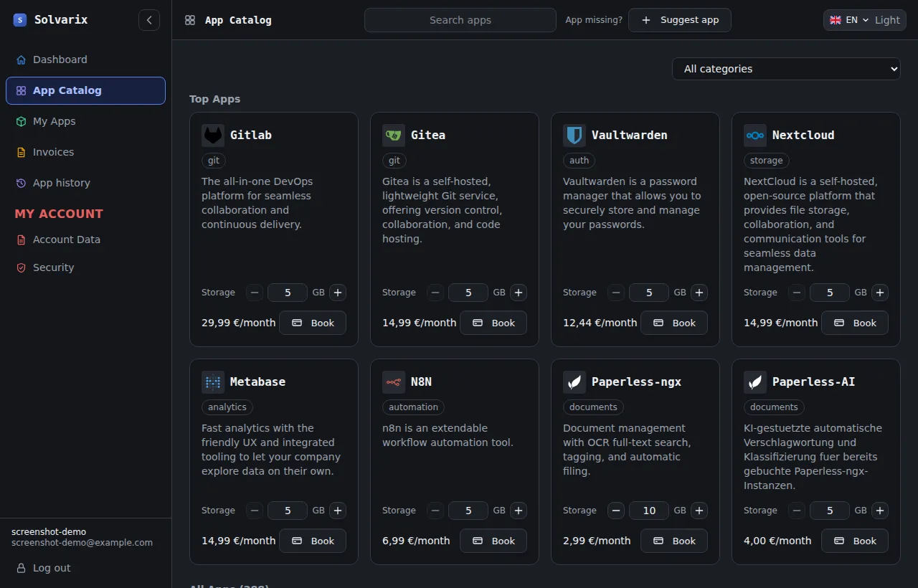
Task: Book the Nextcloud app
Action: tap(855, 323)
